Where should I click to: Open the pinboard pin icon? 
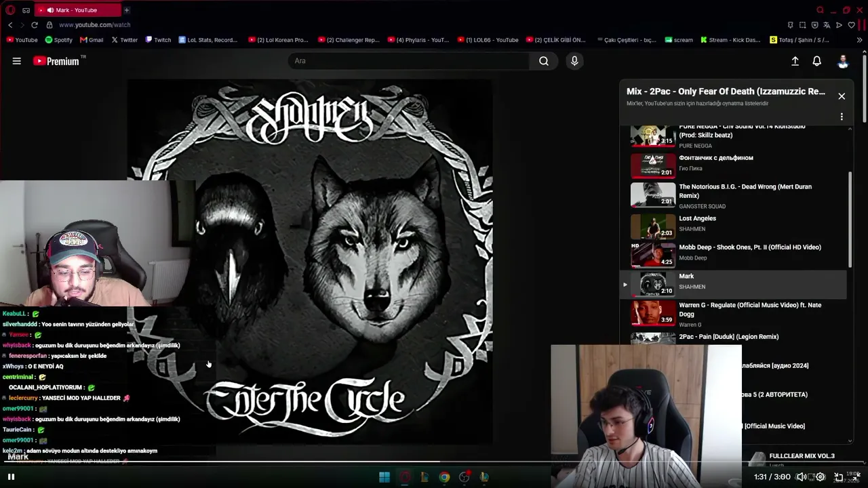(x=790, y=25)
